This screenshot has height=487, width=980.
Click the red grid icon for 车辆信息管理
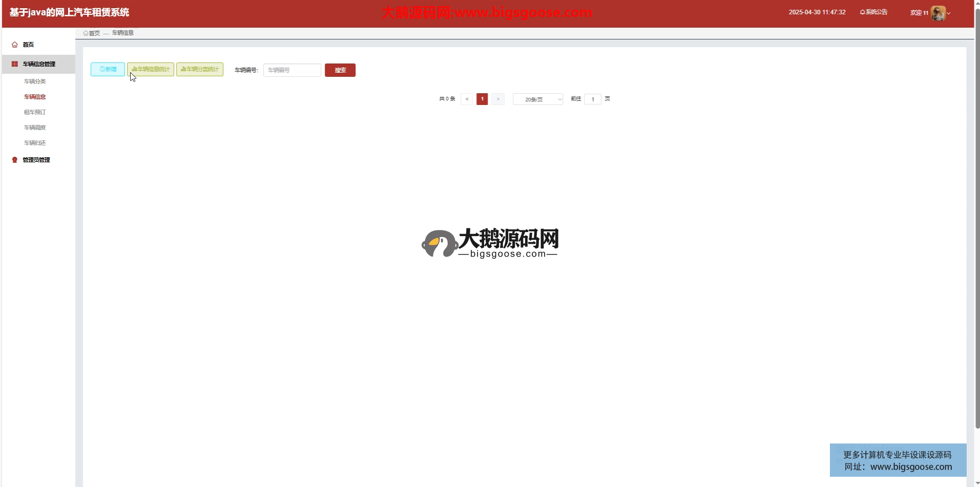15,64
